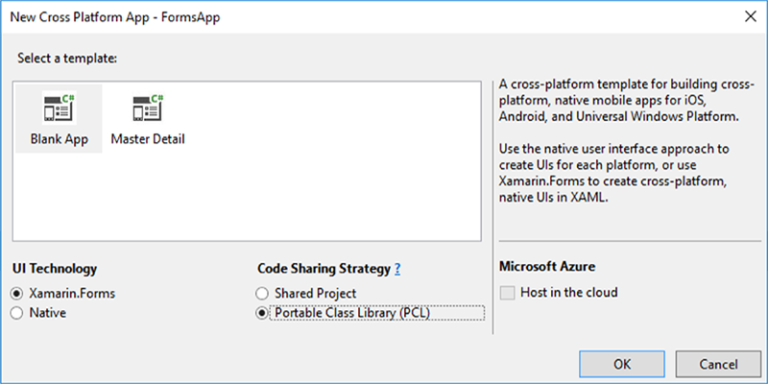
Task: Close the New Cross Platform App window
Action: pos(750,17)
